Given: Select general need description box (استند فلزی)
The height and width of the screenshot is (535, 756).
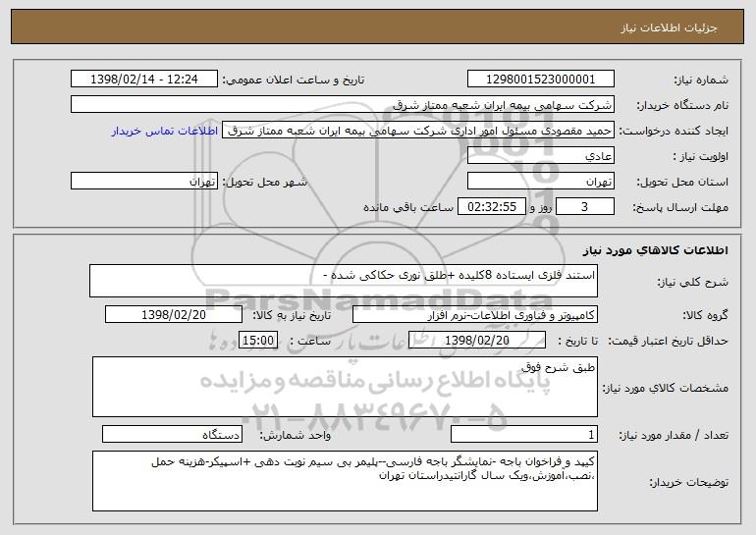Looking at the screenshot, I should [x=344, y=281].
